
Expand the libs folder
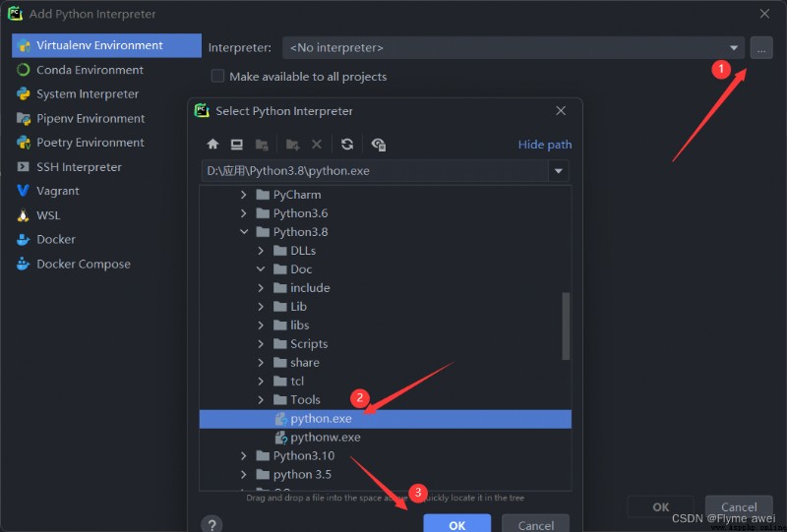[x=261, y=325]
